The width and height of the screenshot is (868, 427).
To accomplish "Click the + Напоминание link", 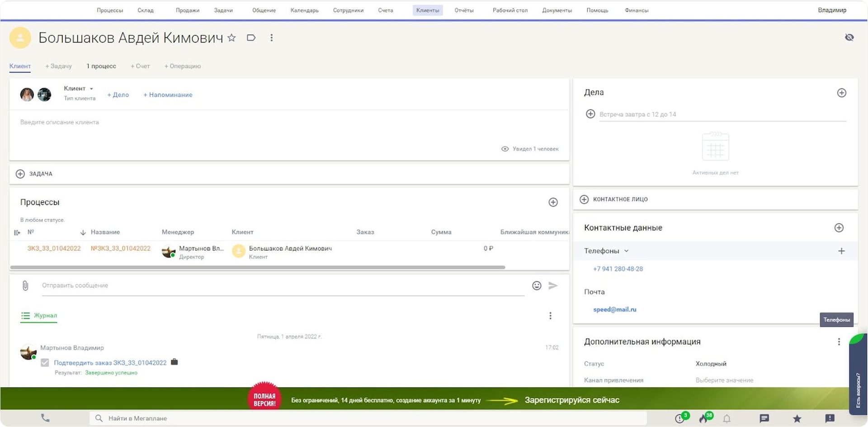I will [x=168, y=95].
